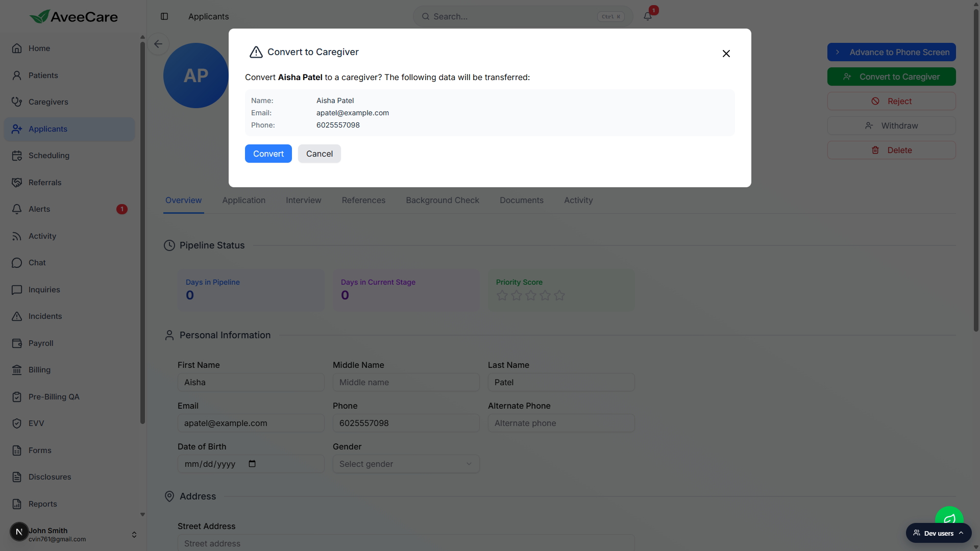
Task: Click the Pre-Billing QA clipboard icon
Action: (x=17, y=397)
